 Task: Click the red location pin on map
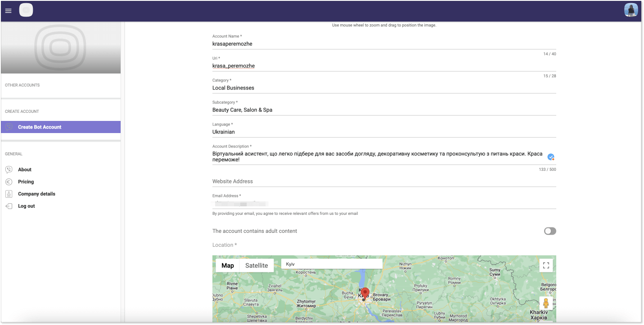pyautogui.click(x=365, y=294)
